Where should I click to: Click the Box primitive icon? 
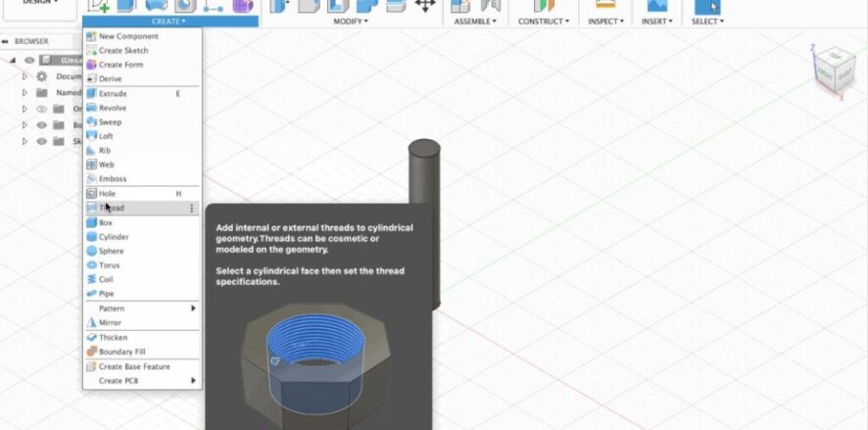(91, 222)
